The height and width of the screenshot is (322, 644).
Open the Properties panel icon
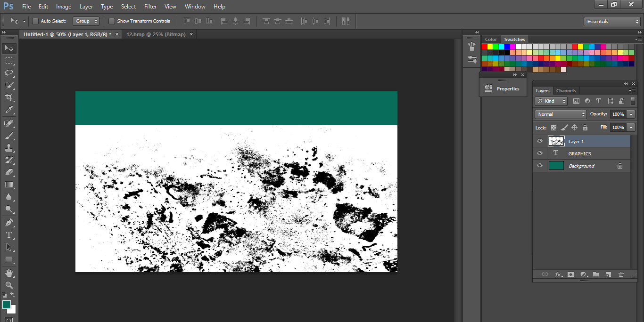click(488, 88)
